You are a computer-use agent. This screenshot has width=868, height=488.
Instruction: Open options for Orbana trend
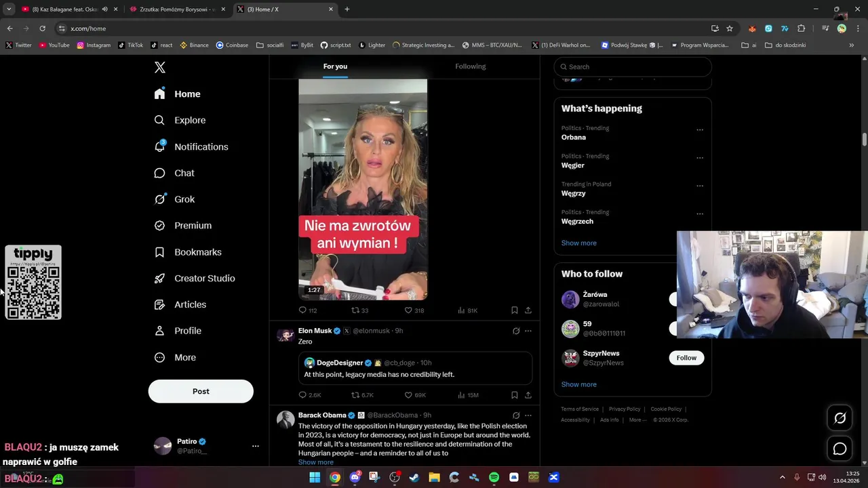pos(700,129)
